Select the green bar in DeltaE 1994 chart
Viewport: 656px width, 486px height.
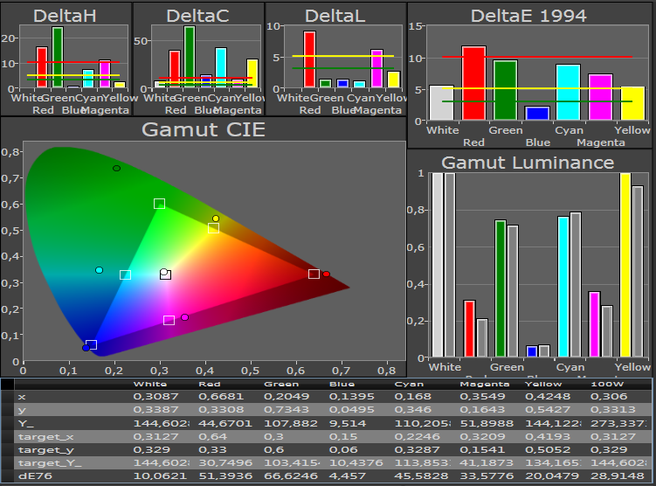click(505, 90)
